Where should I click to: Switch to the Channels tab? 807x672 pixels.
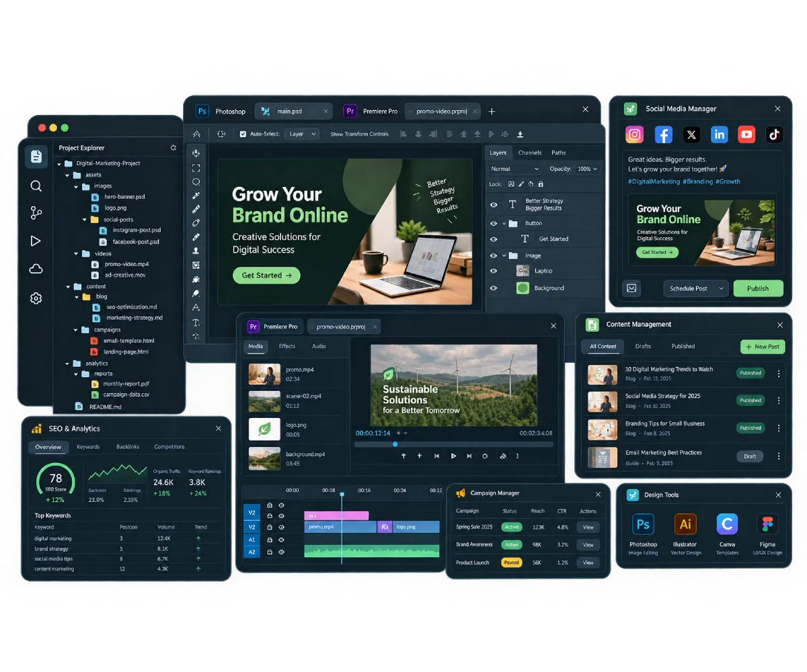[x=530, y=153]
